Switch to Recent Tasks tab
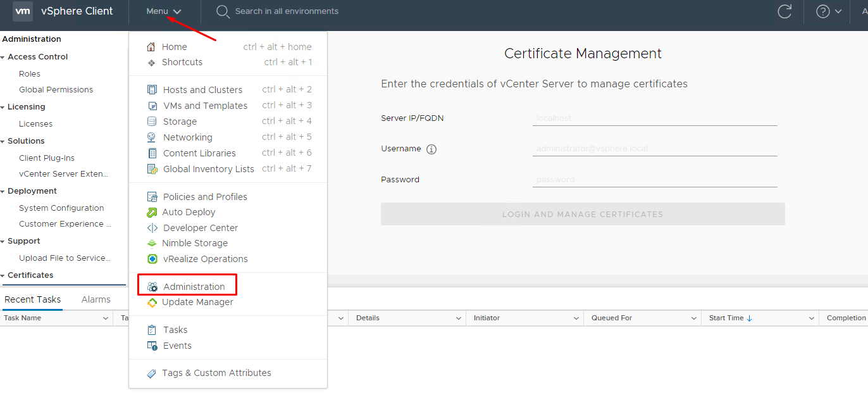The image size is (868, 395). point(32,299)
